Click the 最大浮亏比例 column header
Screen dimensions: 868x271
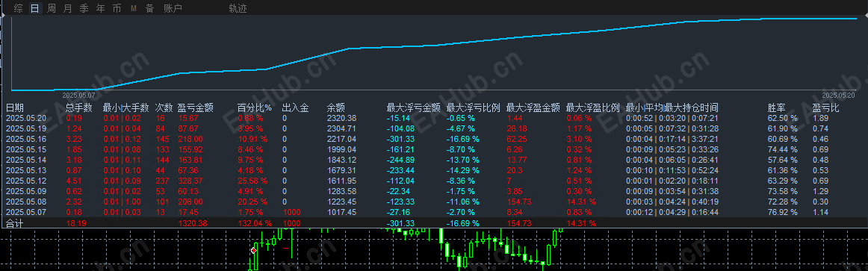click(474, 108)
